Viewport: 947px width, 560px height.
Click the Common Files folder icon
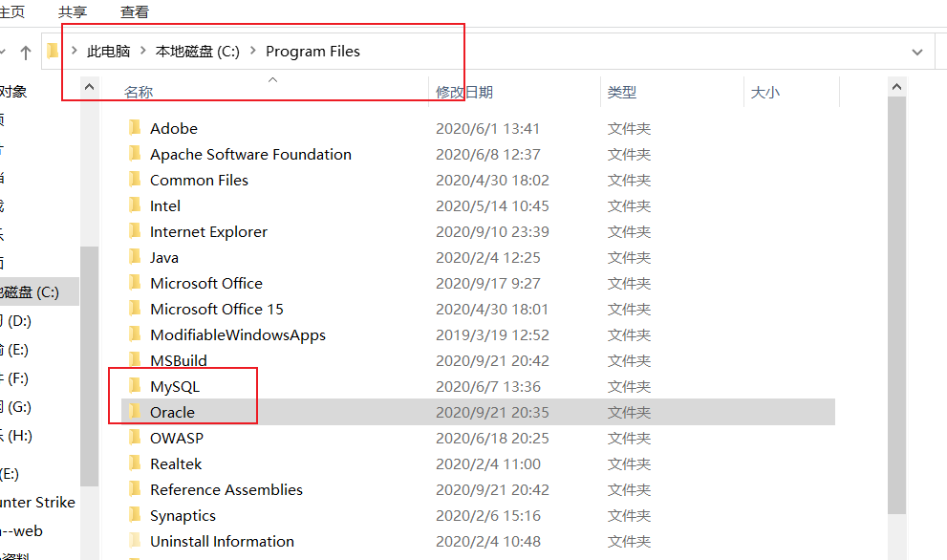(135, 180)
